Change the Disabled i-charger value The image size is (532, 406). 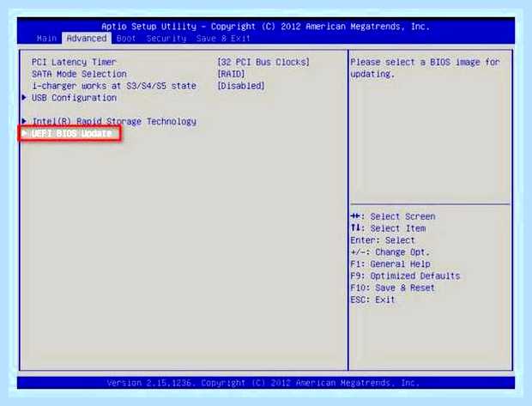click(x=241, y=86)
